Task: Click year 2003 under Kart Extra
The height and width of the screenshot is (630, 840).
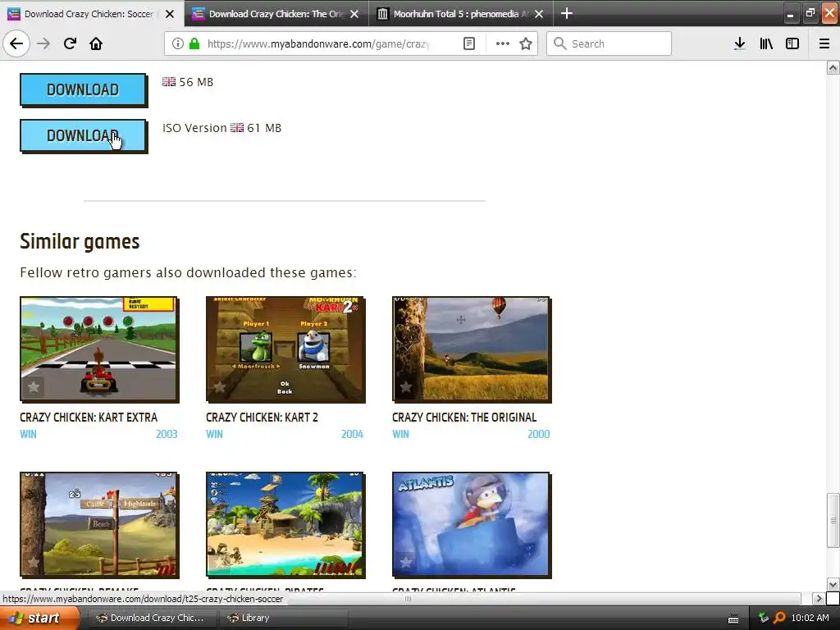Action: [x=167, y=434]
